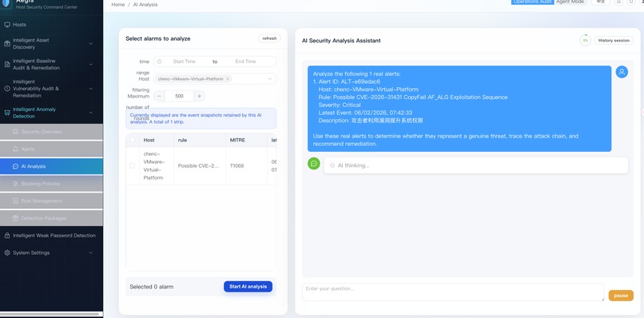The image size is (644, 318).
Task: Click the Weak Password Detection lock icon
Action: pyautogui.click(x=7, y=236)
